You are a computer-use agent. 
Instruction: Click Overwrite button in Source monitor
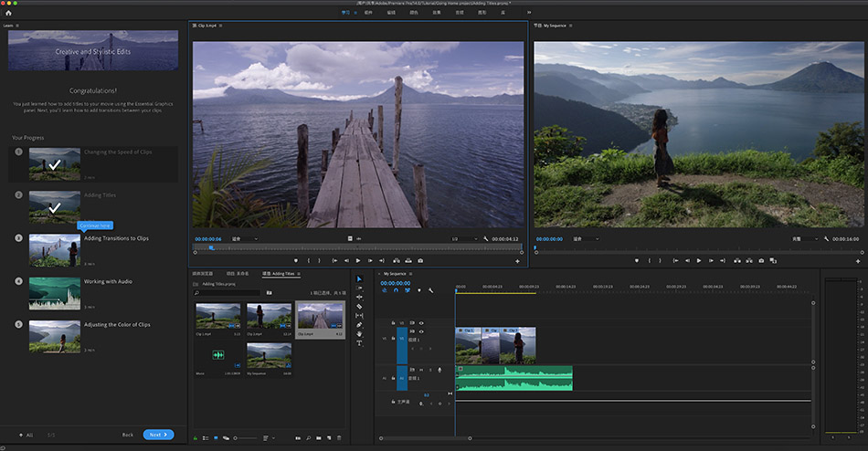[x=408, y=260]
